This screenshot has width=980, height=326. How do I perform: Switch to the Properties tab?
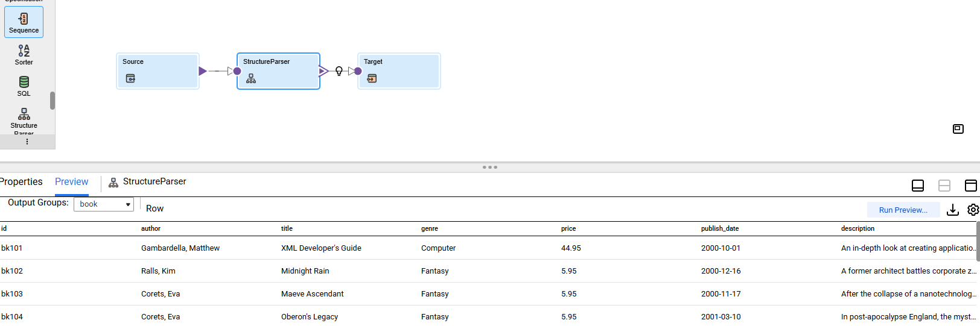coord(21,182)
